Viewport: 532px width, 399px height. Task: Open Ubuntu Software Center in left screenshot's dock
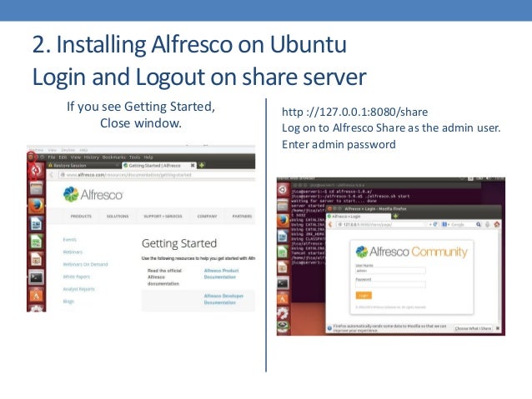click(x=37, y=296)
